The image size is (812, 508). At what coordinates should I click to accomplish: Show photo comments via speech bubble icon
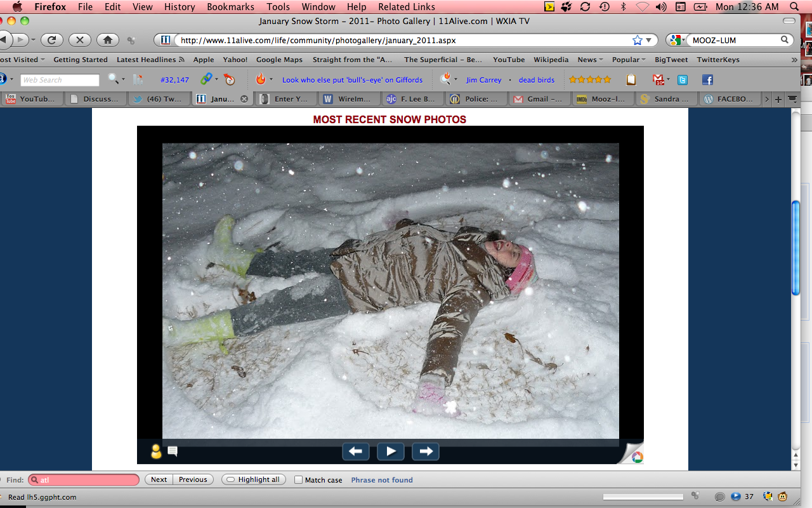(173, 451)
